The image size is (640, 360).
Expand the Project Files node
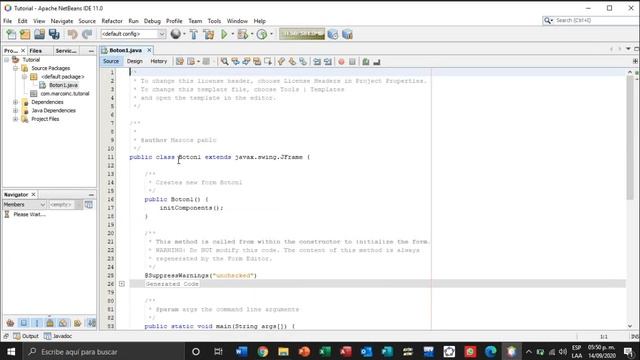point(16,119)
